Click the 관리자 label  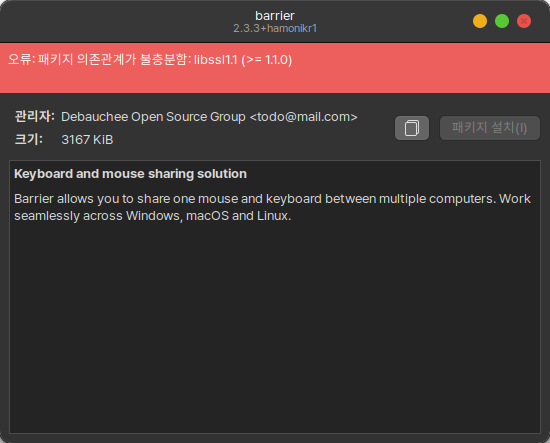pyautogui.click(x=34, y=116)
